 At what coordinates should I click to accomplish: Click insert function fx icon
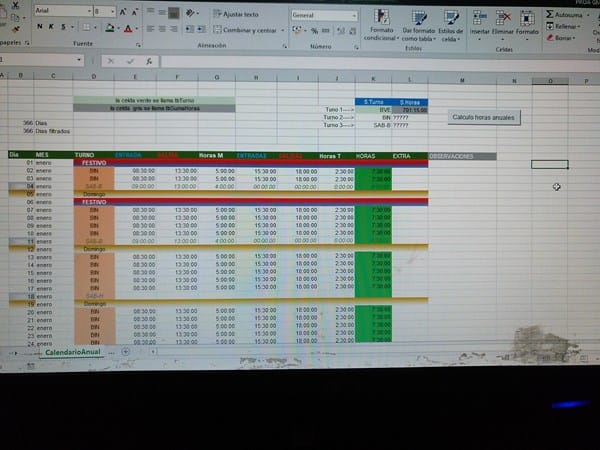pos(149,61)
